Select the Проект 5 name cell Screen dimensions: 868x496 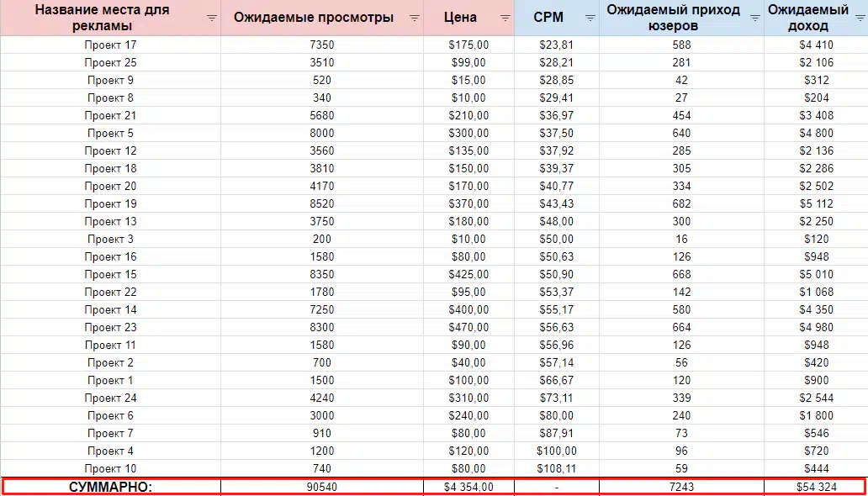111,134
